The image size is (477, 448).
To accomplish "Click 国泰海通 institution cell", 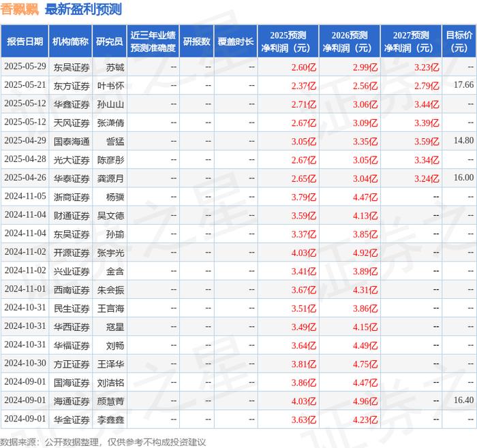I will (72, 142).
